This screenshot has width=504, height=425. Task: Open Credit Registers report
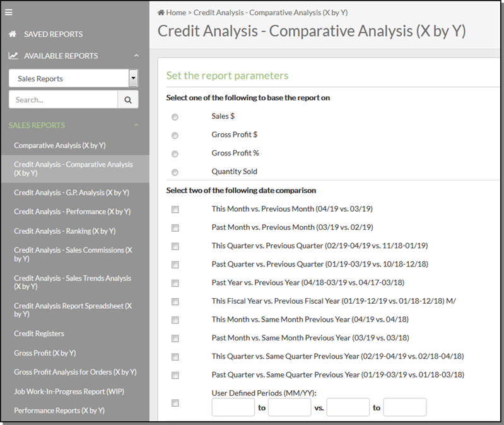[x=39, y=333]
